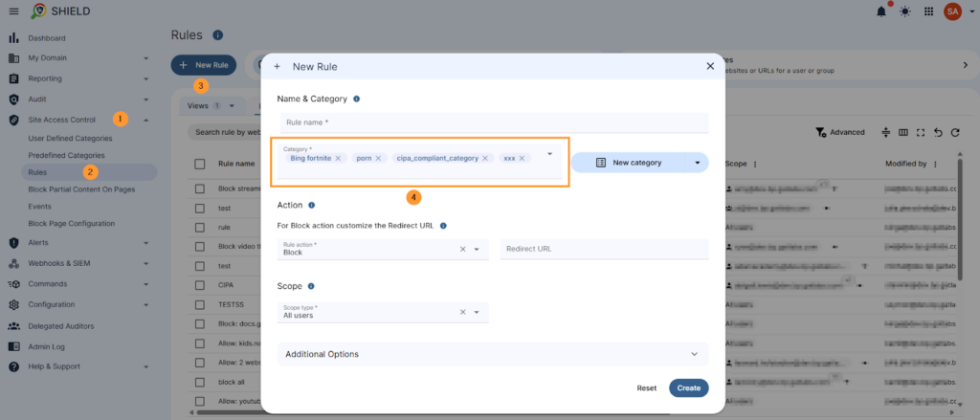Click the Reset button
The height and width of the screenshot is (420, 980).
[x=647, y=387]
